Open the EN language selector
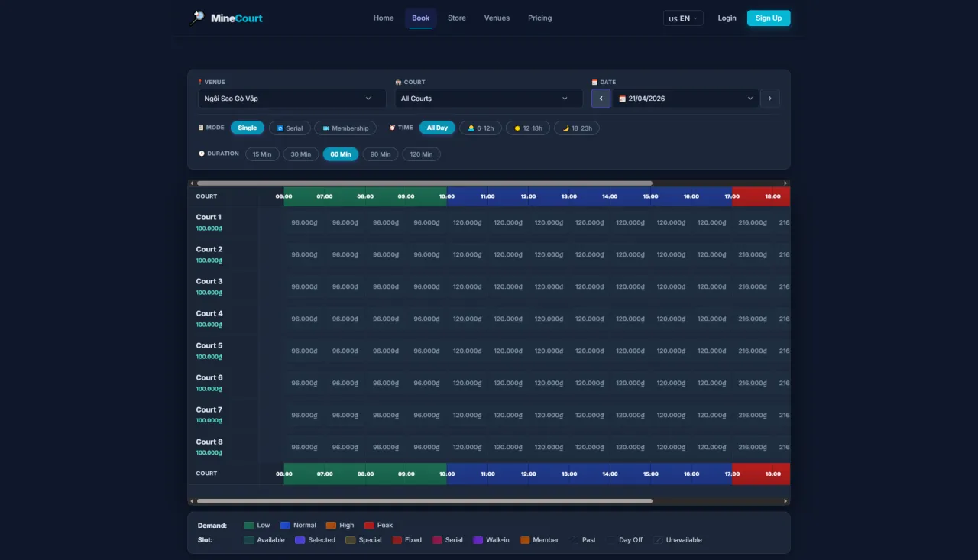The width and height of the screenshot is (978, 560). (683, 18)
